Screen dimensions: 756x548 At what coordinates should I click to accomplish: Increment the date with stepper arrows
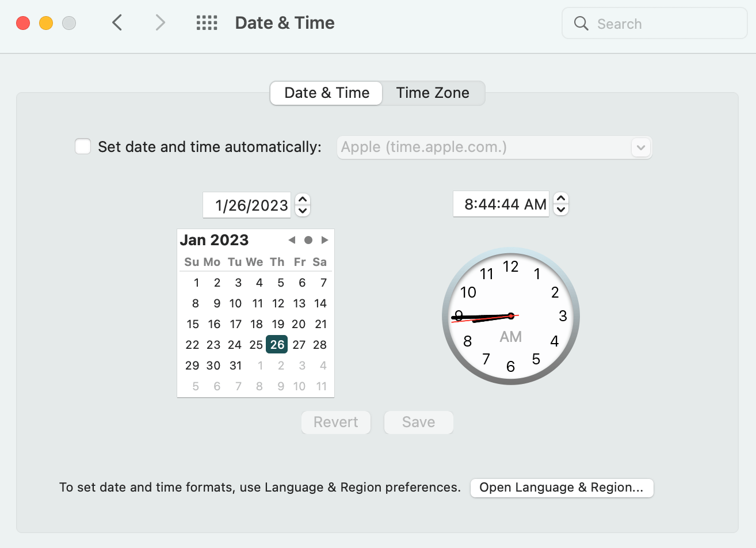click(x=303, y=199)
